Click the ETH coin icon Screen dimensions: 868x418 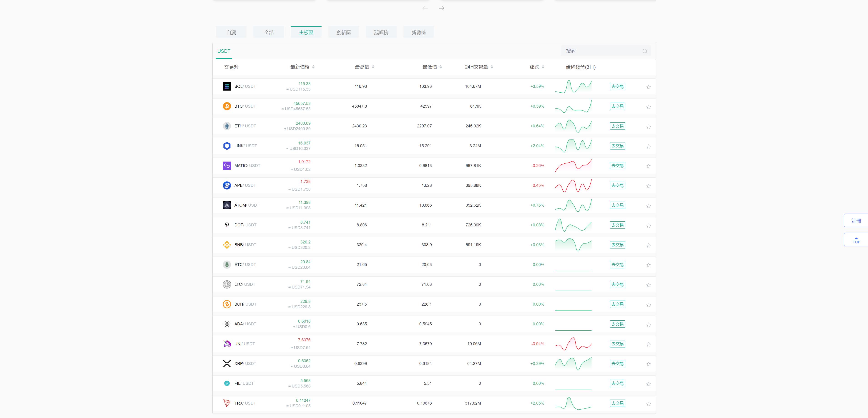pyautogui.click(x=227, y=126)
